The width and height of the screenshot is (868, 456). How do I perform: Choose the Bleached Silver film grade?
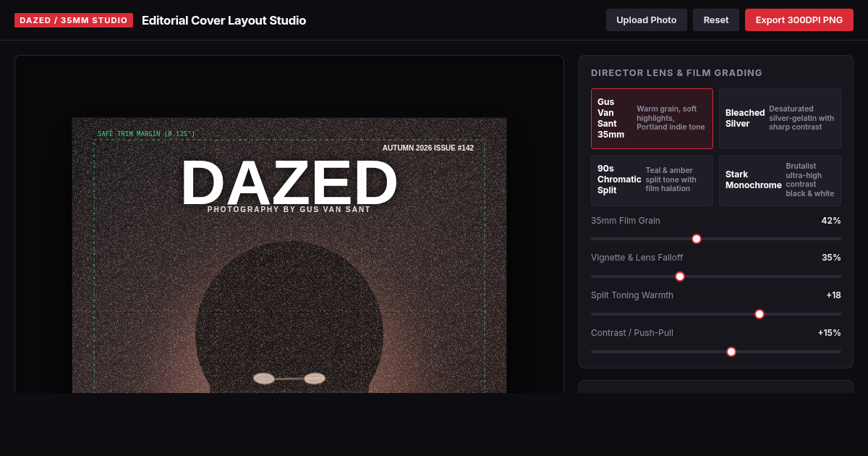(780, 118)
